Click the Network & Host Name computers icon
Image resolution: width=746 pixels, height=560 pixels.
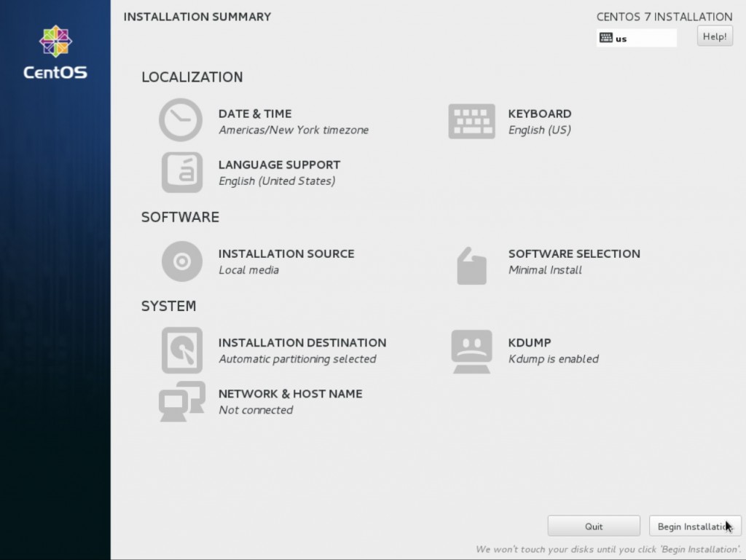181,401
